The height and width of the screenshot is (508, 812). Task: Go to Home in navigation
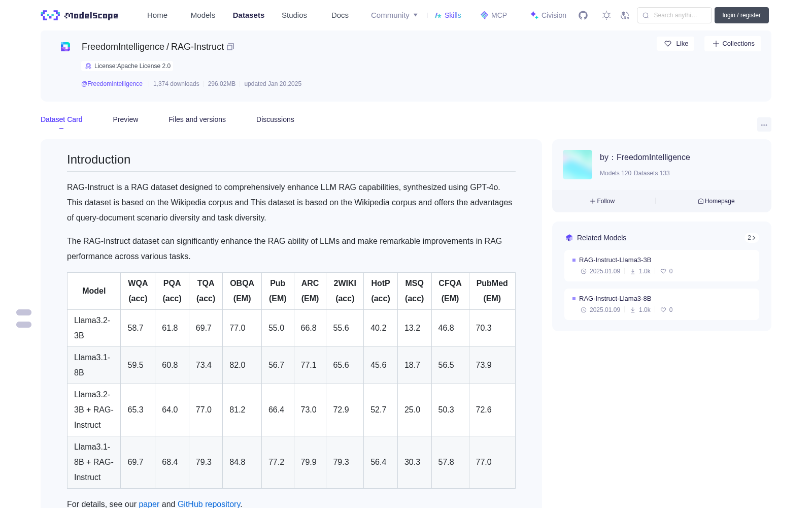[157, 15]
